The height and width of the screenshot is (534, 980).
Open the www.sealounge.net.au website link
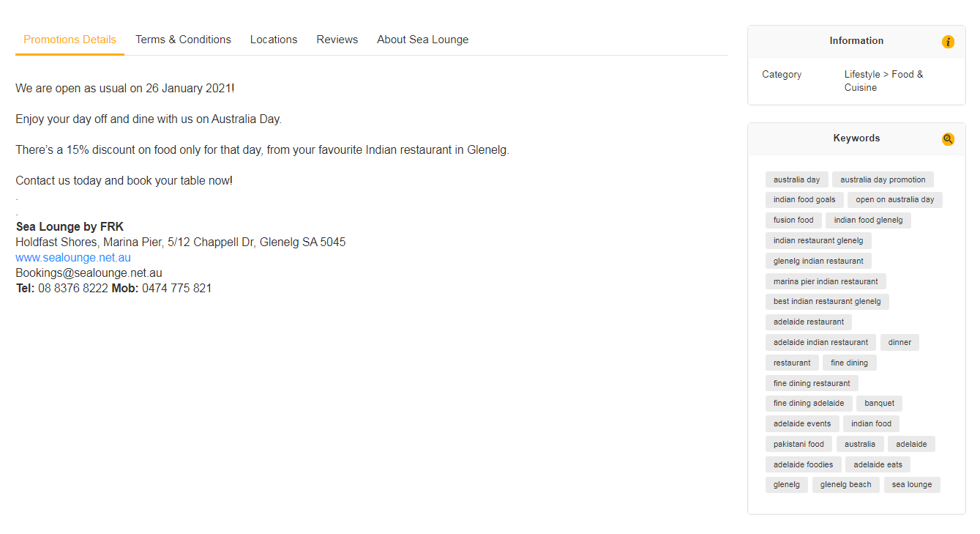tap(73, 258)
